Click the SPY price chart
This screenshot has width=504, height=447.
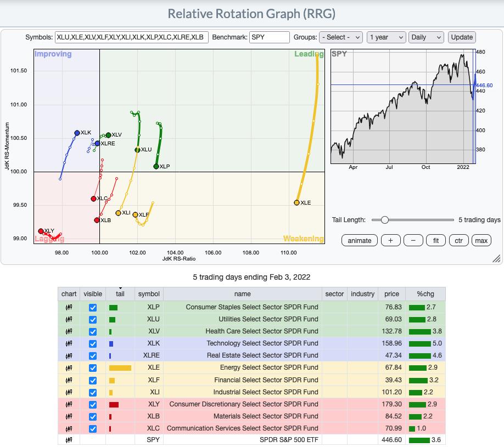pyautogui.click(x=403, y=106)
